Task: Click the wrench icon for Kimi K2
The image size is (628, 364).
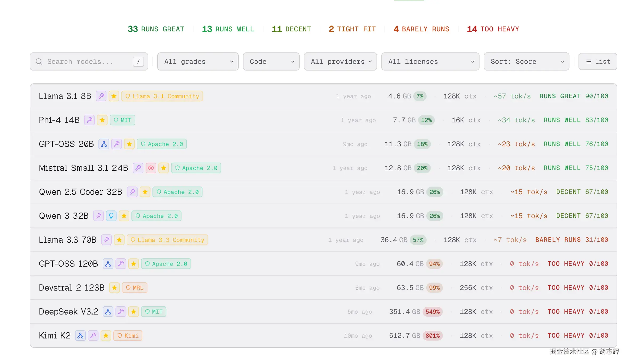Action: [x=93, y=336]
